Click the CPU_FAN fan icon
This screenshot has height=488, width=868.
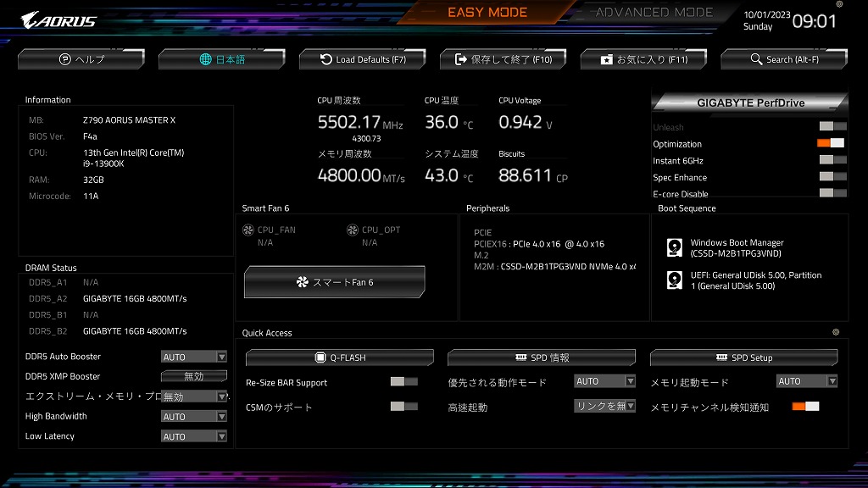(x=248, y=230)
